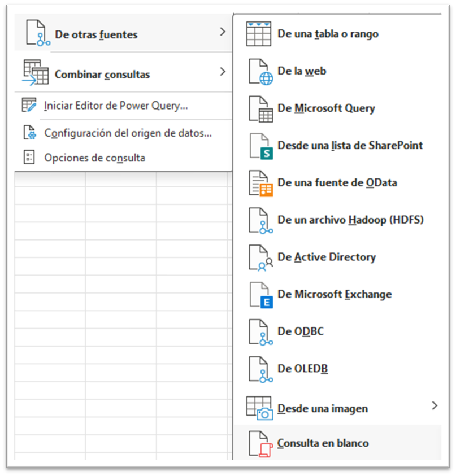The image size is (456, 476).
Task: Open Configuración del origen de datos
Action: [x=123, y=133]
